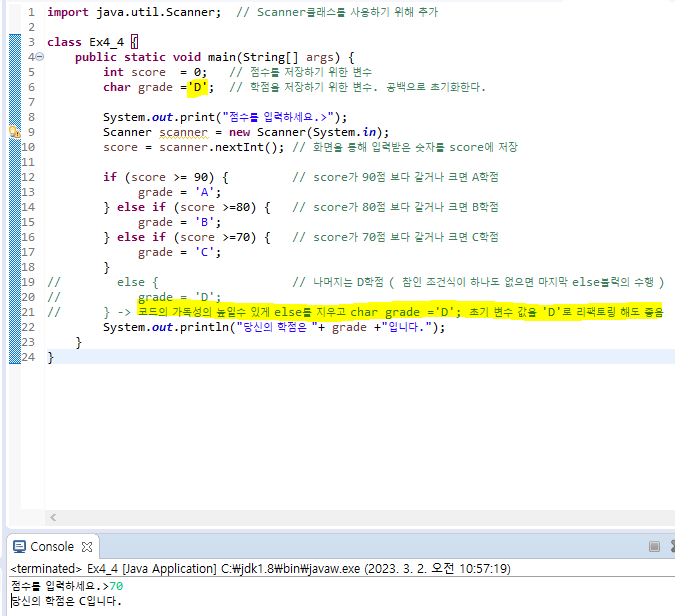
Task: Click the 'C' character literal
Action: click(204, 252)
